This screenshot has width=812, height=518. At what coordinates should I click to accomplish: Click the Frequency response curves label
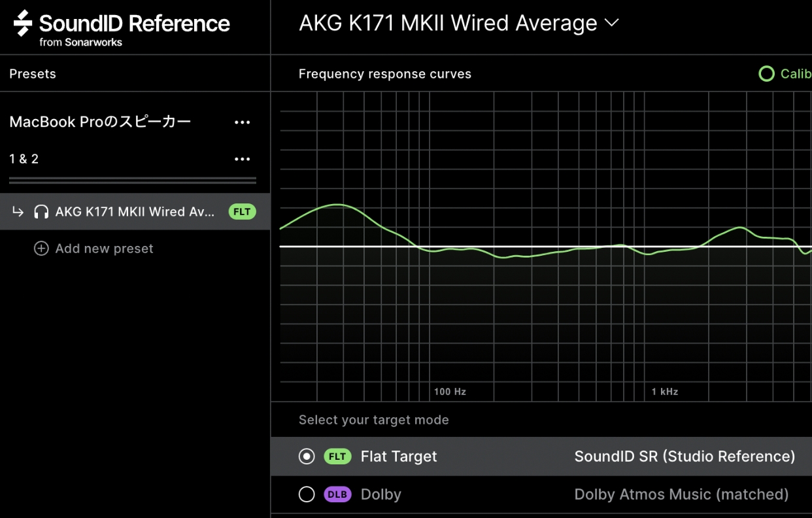point(385,74)
